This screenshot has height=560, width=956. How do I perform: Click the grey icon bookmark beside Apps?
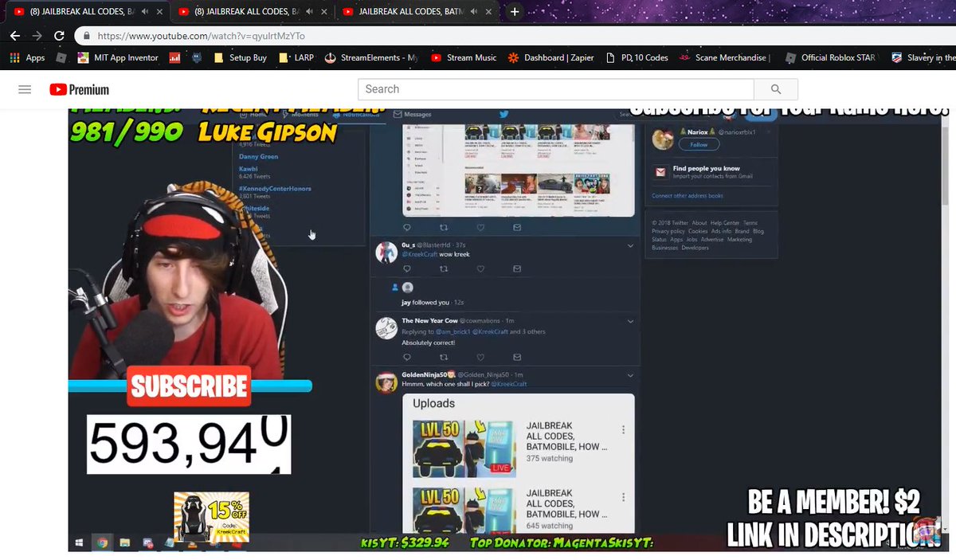(61, 57)
